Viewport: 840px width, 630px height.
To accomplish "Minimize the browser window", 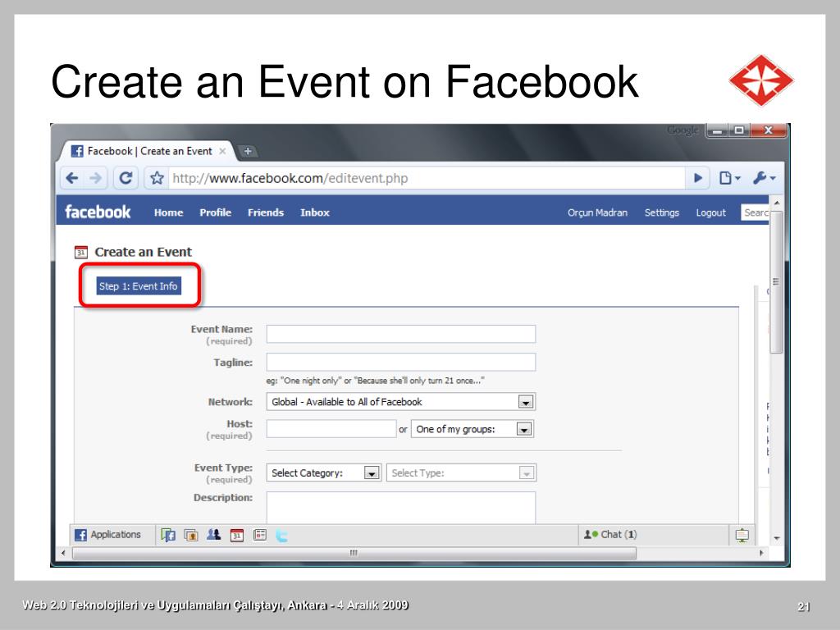I will tap(719, 130).
